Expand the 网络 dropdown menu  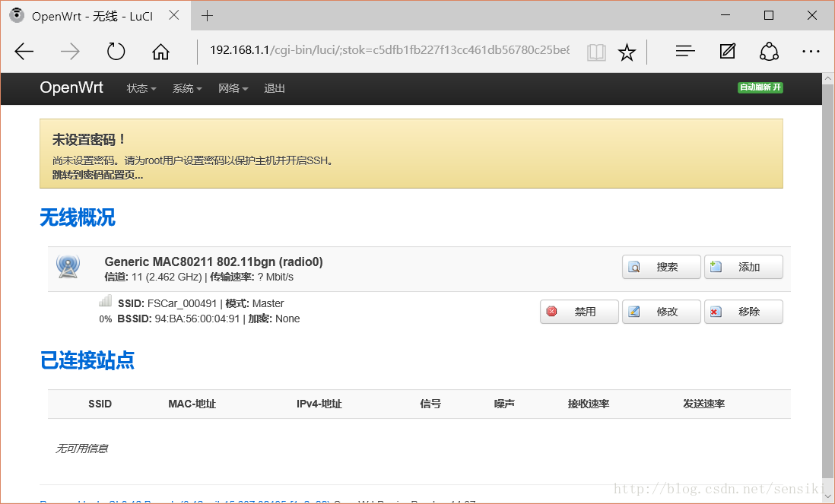point(233,88)
